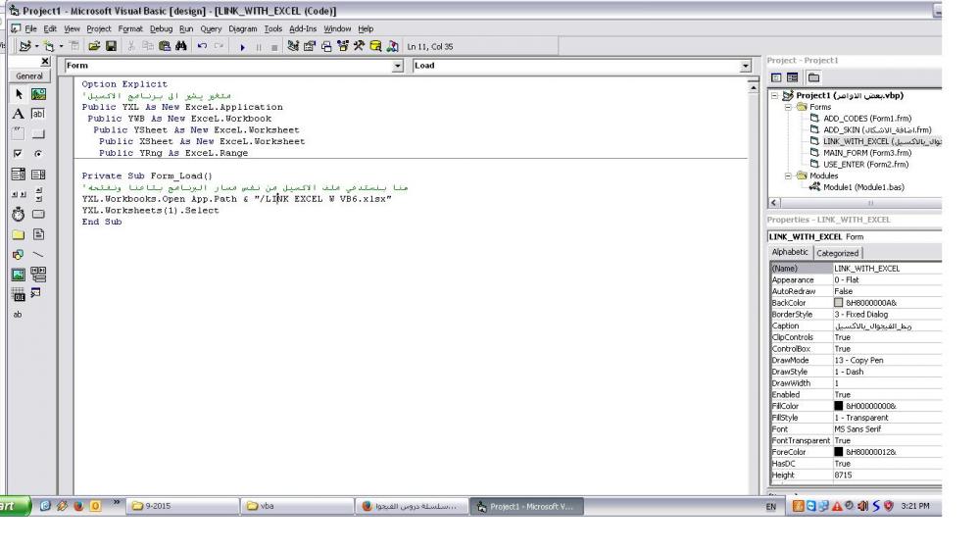980x551 pixels.
Task: Toggle Folders icon in Project panel
Action: (x=813, y=77)
